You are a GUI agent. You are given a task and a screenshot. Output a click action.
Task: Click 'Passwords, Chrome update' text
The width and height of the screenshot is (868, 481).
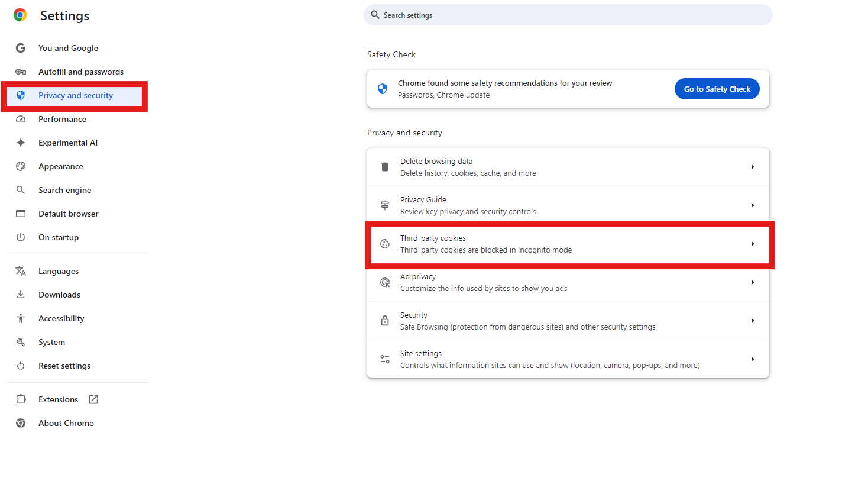pyautogui.click(x=443, y=95)
